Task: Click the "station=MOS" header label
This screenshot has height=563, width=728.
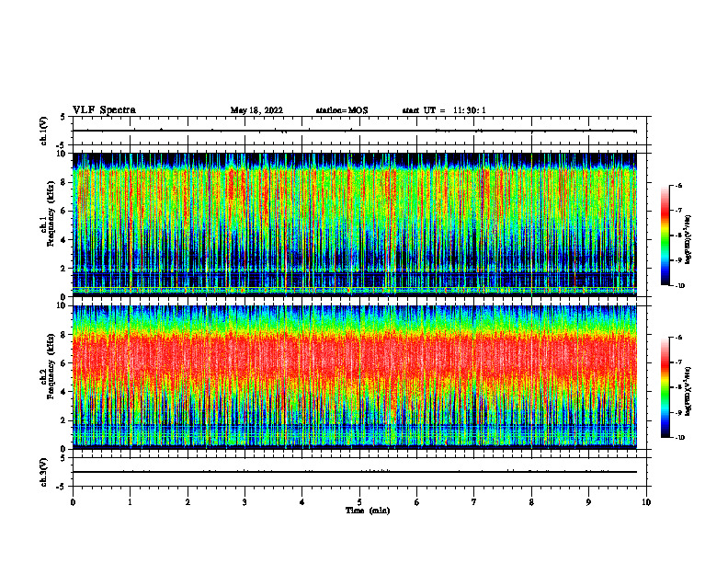Action: coord(342,110)
